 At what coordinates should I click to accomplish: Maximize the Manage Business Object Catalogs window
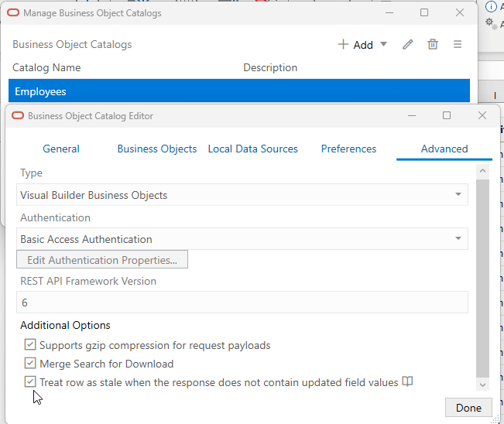(424, 12)
